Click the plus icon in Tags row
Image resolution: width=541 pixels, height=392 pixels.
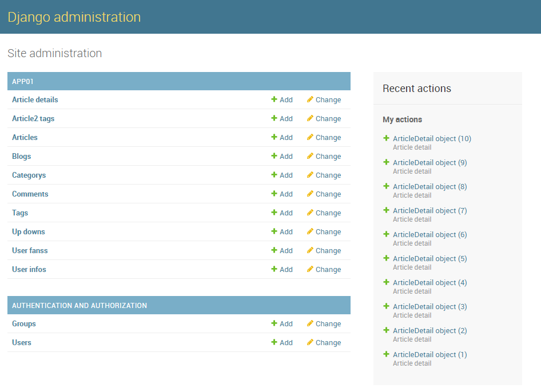(x=274, y=213)
